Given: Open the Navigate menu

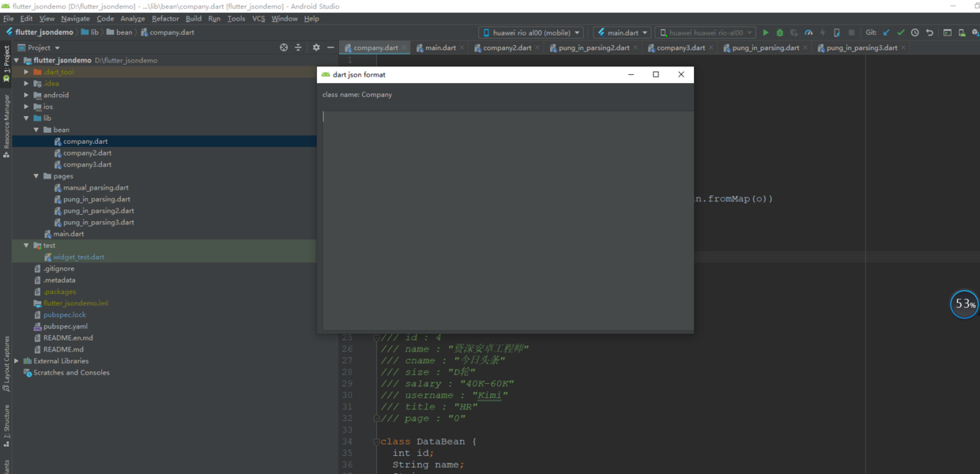Looking at the screenshot, I should 75,18.
